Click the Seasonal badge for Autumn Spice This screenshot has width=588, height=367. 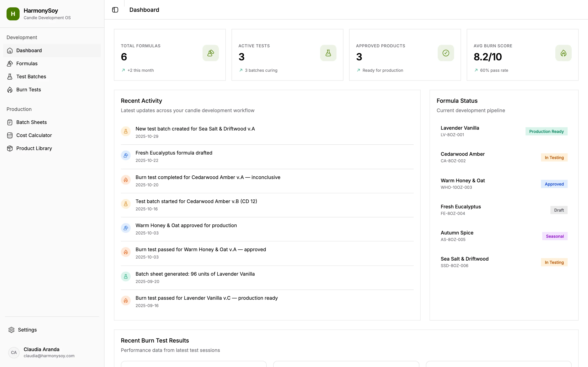coord(555,236)
